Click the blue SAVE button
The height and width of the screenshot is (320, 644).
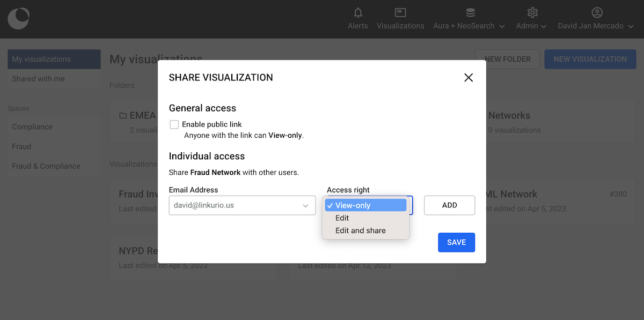tap(456, 242)
